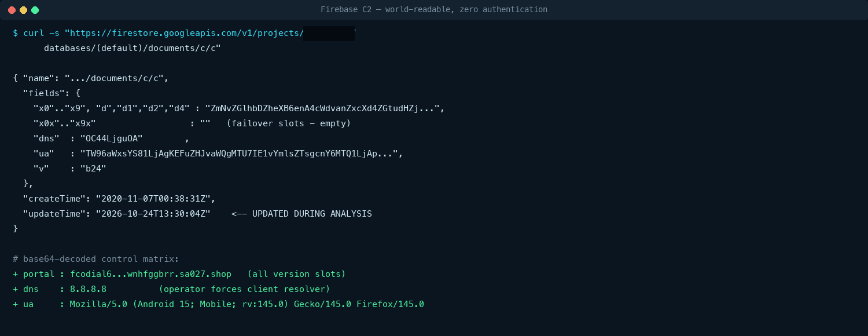868x336 pixels.
Task: Click the updateTime value "2026-10-24T13:30:04Z"
Action: point(153,214)
